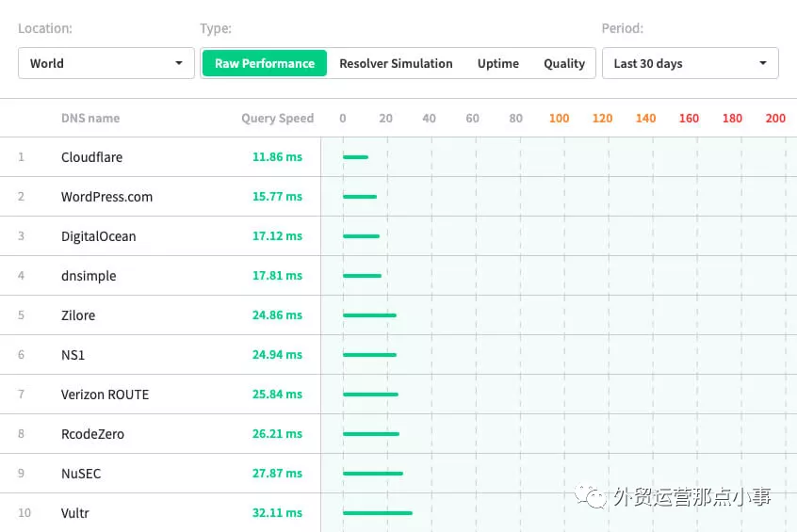The width and height of the screenshot is (797, 532).
Task: Click the 11.86 ms speed value
Action: coord(277,157)
